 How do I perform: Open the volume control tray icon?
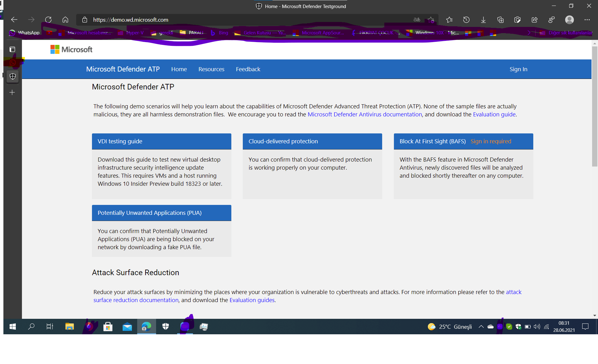537,327
